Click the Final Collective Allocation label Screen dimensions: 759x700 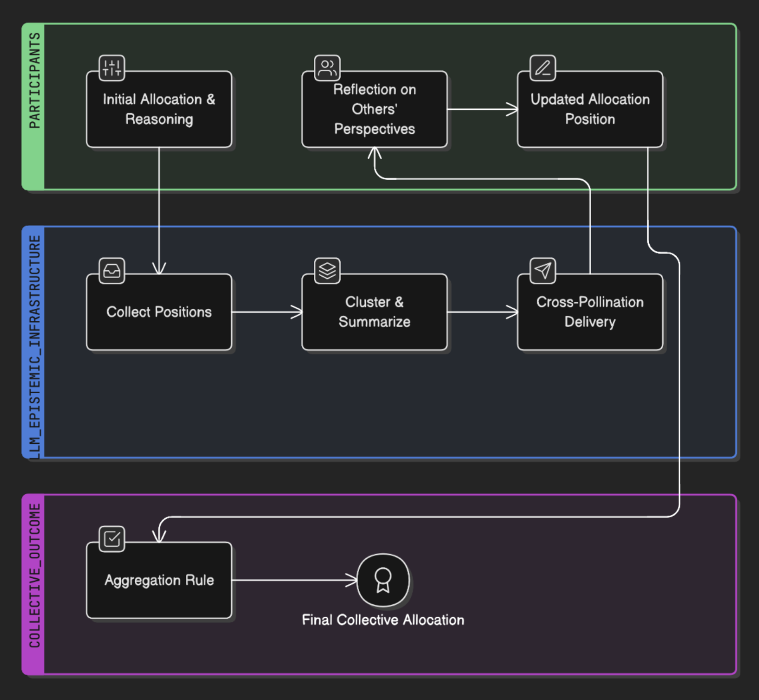point(383,620)
